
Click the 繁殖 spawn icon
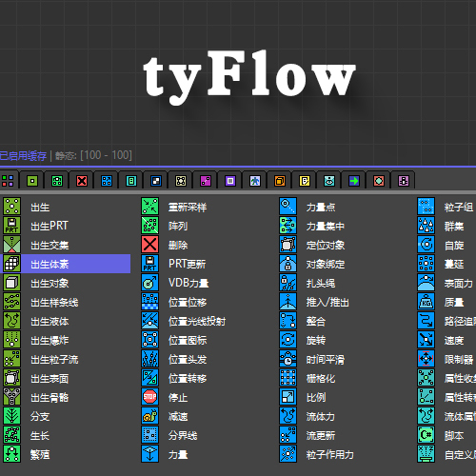[x=11, y=453]
